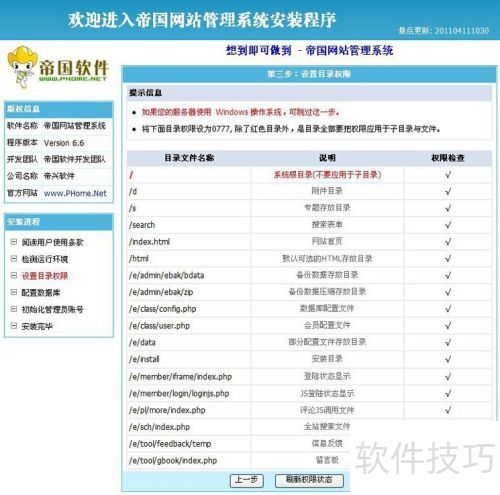Click checkmark in /e/member/iframe/index.php row
The height and width of the screenshot is (495, 500).
[x=448, y=377]
